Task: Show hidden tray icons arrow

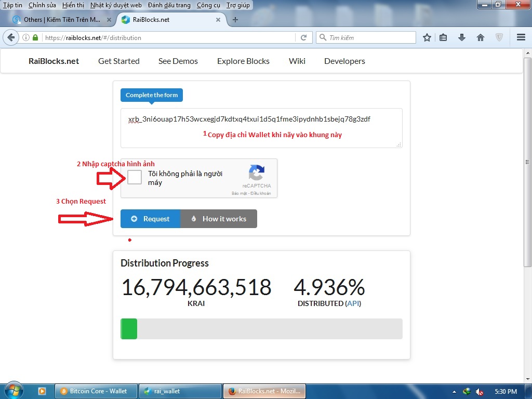Action: click(x=454, y=392)
